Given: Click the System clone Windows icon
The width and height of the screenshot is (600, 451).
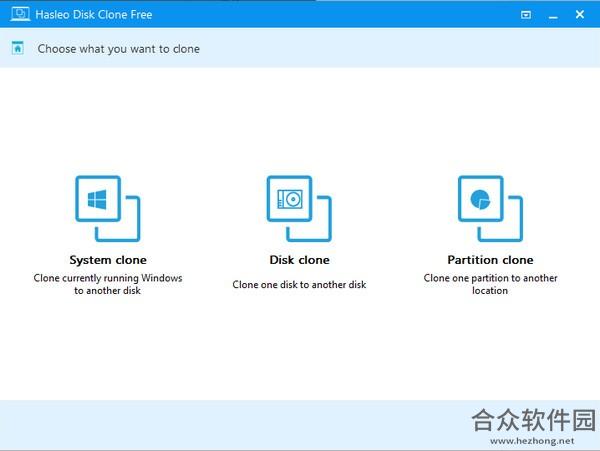Looking at the screenshot, I should point(108,208).
